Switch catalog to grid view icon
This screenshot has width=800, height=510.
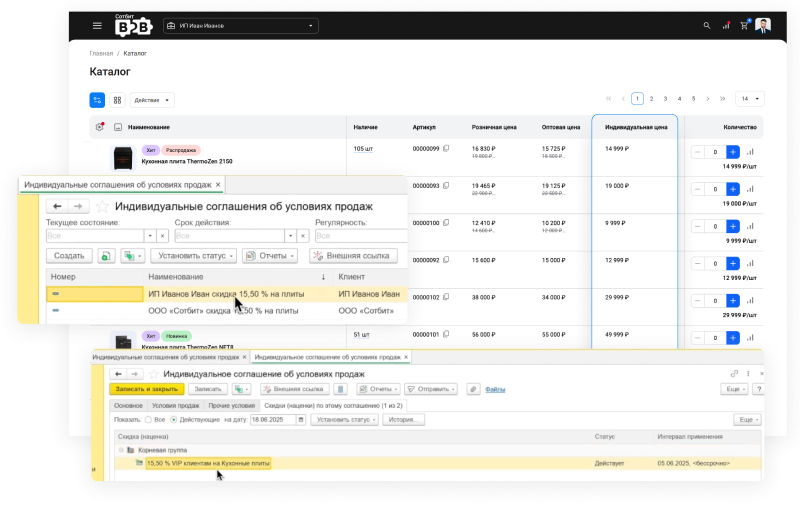[117, 100]
